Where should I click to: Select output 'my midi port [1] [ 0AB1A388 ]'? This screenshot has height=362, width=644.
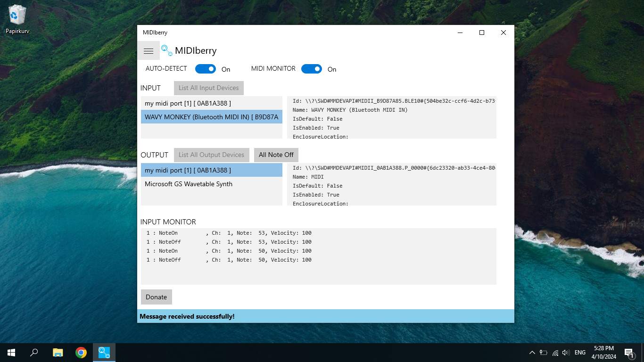212,170
